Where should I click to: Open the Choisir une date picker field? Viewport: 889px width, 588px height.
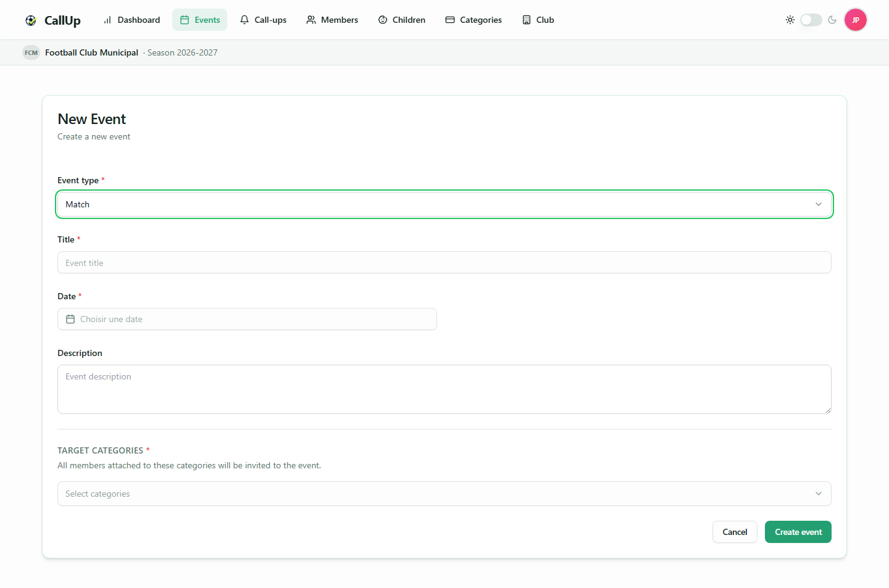(247, 319)
